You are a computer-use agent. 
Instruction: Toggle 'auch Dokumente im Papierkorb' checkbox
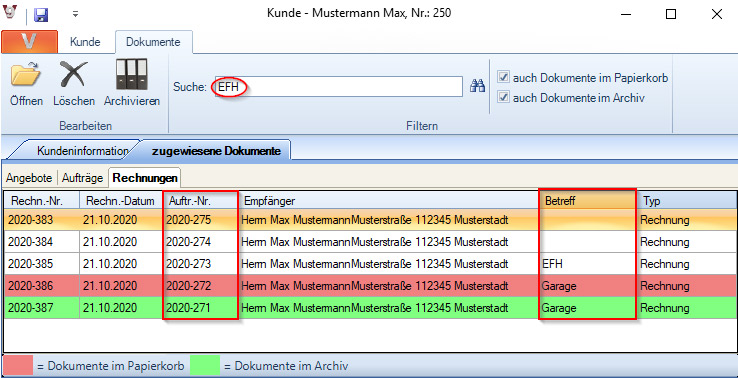pos(504,78)
